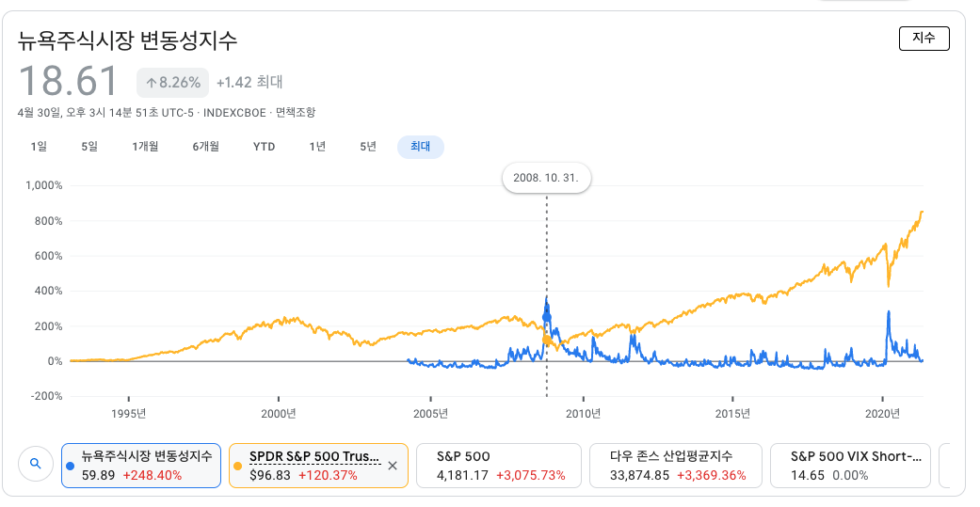Click the 2000년 axis label
980x507 pixels.
[279, 413]
